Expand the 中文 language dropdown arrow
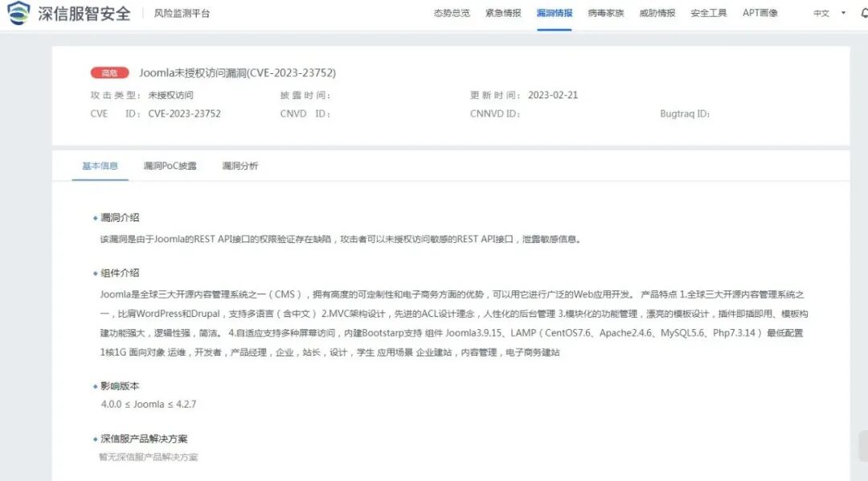Image resolution: width=868 pixels, height=481 pixels. click(x=843, y=13)
